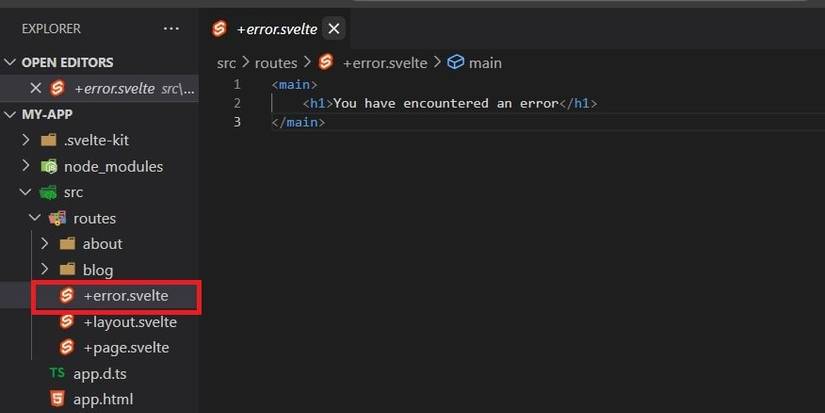Click the src breadcrumb segment
Image resolution: width=825 pixels, height=413 pixels.
click(227, 62)
